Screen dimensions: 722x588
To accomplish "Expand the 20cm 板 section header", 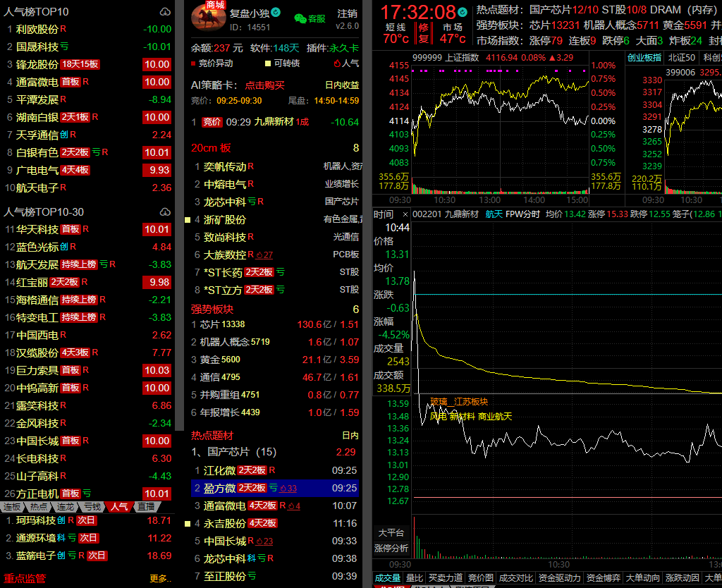I will pyautogui.click(x=211, y=148).
